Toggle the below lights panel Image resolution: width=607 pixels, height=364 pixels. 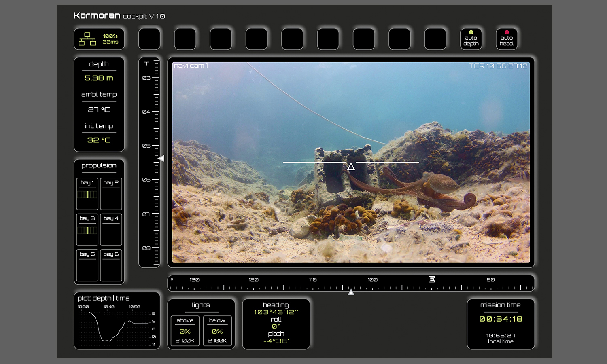coord(217,331)
